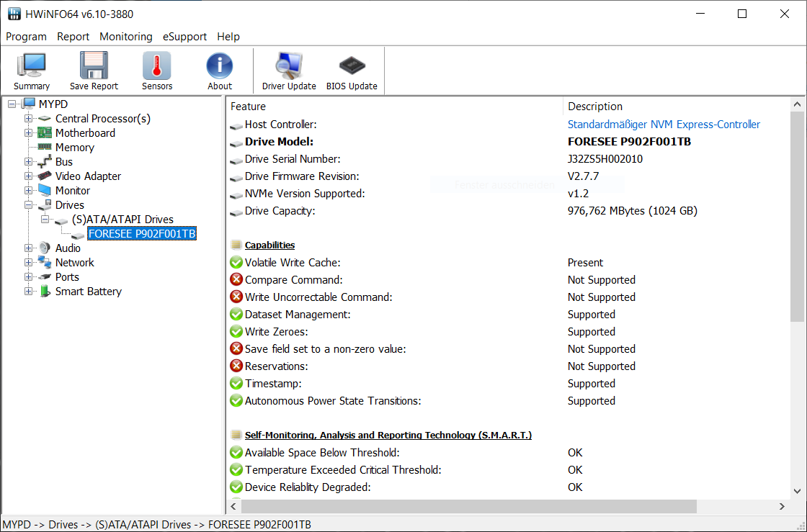Click the red X icon beside Compare Command

click(236, 279)
